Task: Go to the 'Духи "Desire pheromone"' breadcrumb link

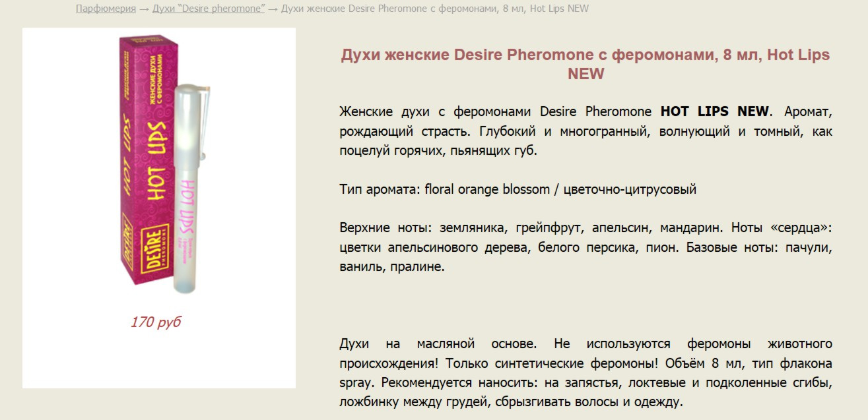Action: click(x=209, y=9)
